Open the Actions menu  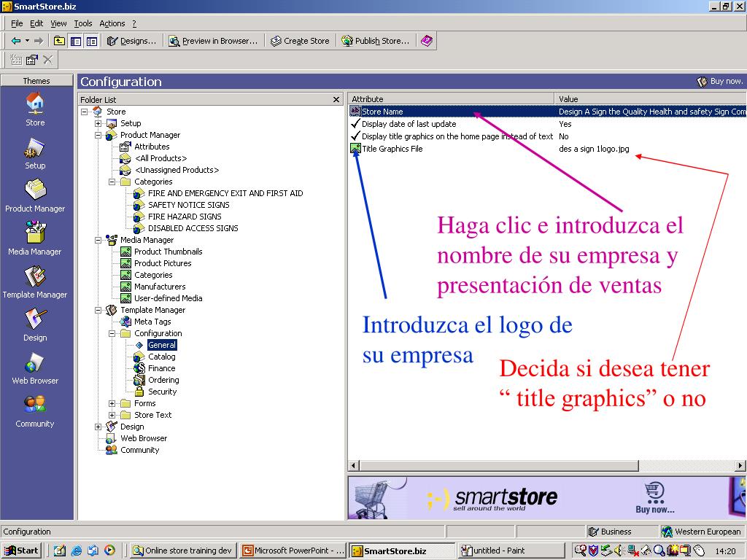pos(112,23)
